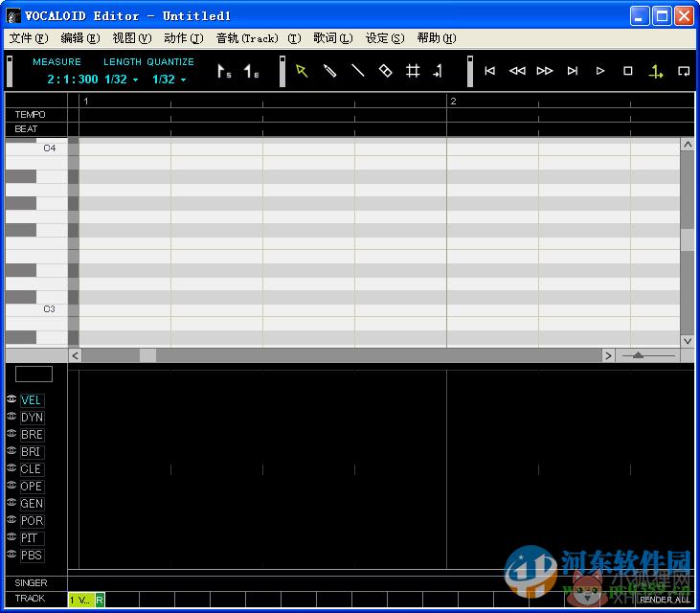
Task: Jump to the song end
Action: tap(573, 71)
